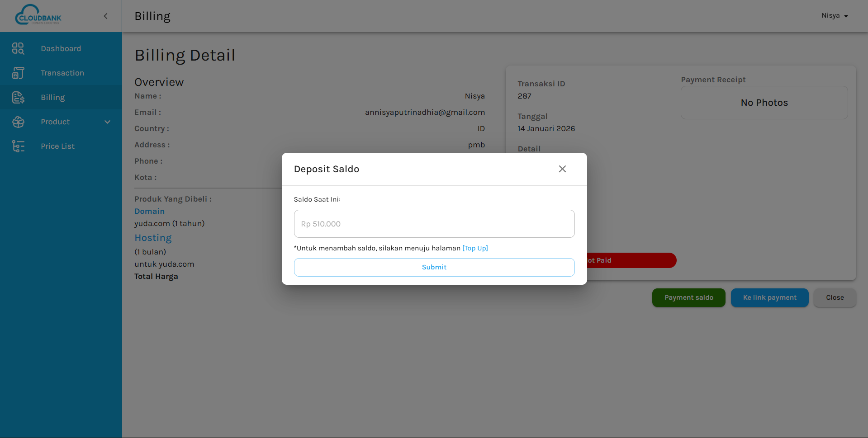Click the grey Close button
Viewport: 868px width, 438px height.
tap(835, 297)
